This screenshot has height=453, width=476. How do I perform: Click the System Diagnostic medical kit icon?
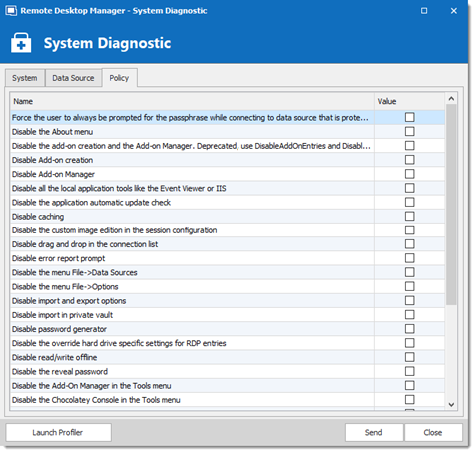21,43
